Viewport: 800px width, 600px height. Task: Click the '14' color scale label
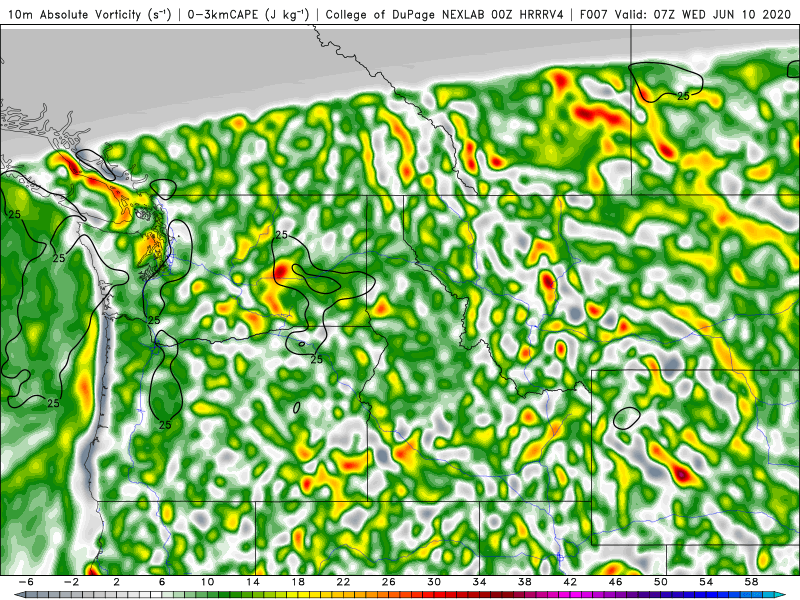(x=253, y=582)
